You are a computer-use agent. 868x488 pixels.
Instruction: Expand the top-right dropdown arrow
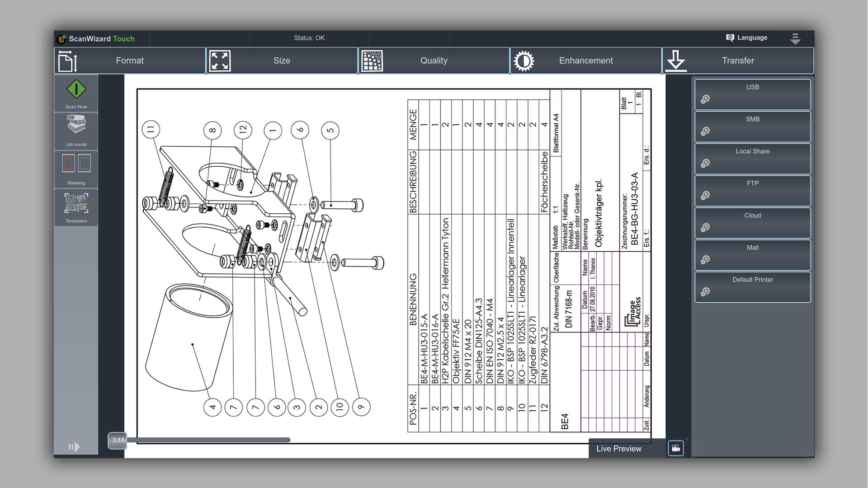tap(795, 39)
